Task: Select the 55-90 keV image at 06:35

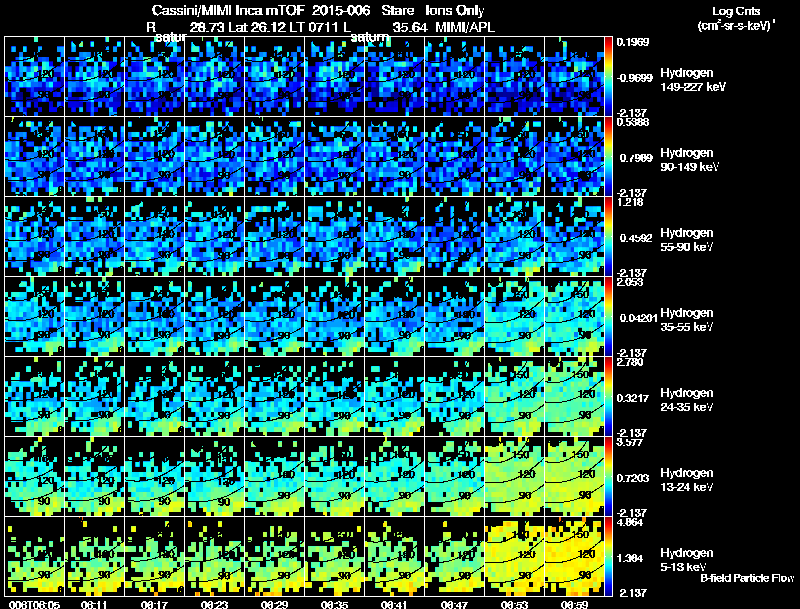Action: pyautogui.click(x=334, y=237)
